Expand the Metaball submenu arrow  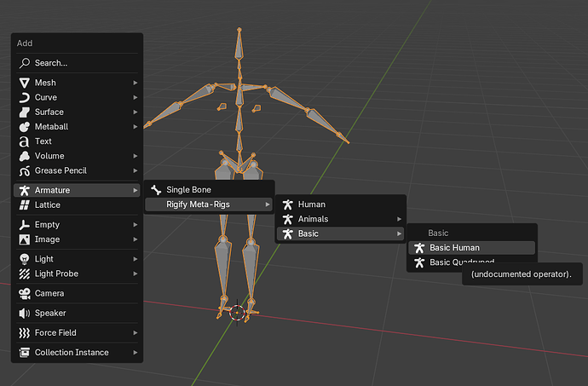[135, 126]
